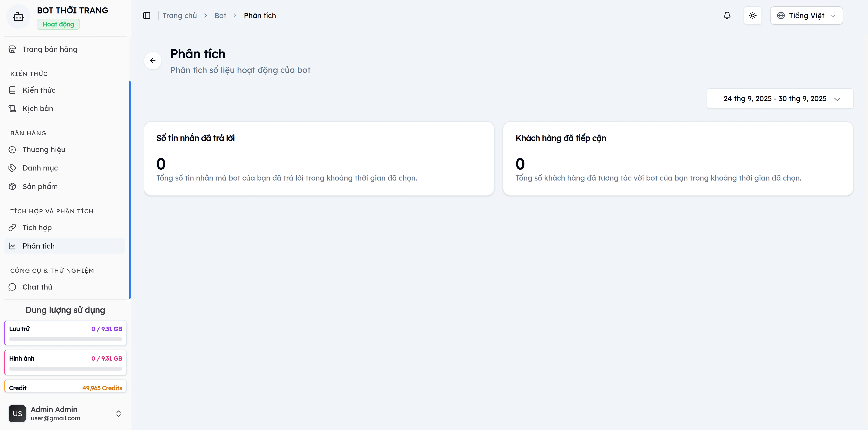Click the notification bell icon
The width and height of the screenshot is (868, 430).
[727, 15]
